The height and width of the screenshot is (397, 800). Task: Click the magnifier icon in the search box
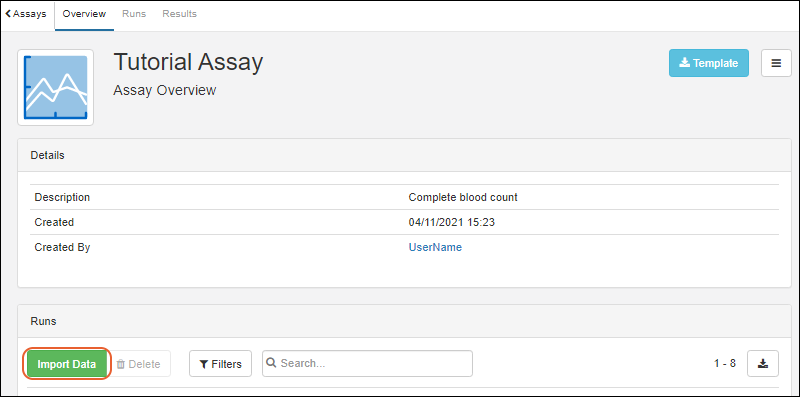(x=271, y=363)
